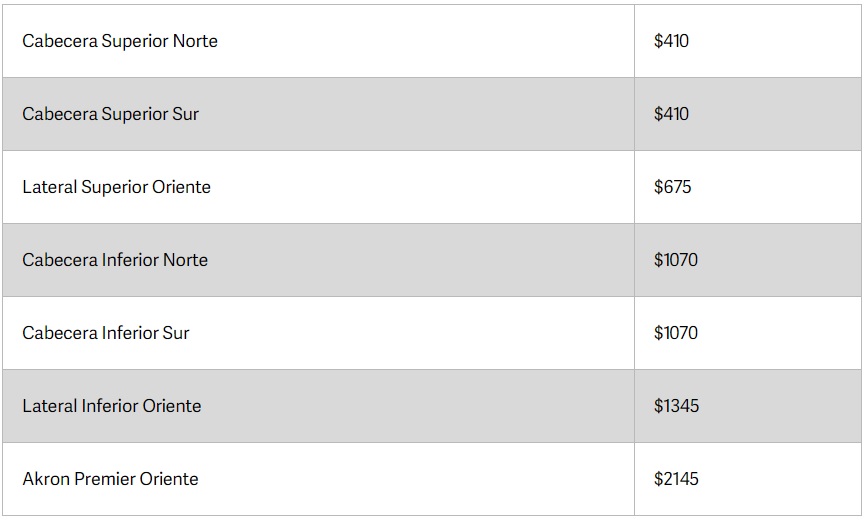Click the Lateral Superior Oriente section name
The height and width of the screenshot is (522, 865).
tap(117, 187)
